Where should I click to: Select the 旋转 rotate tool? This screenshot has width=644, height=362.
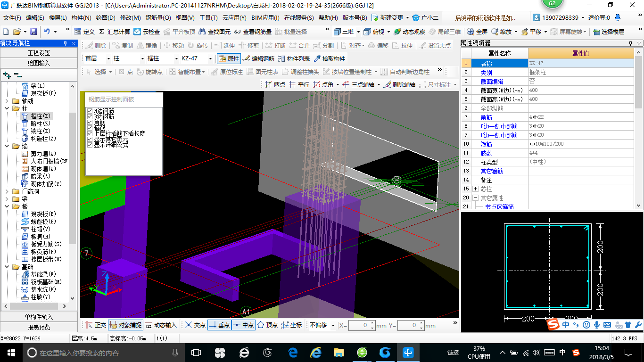pos(198,46)
